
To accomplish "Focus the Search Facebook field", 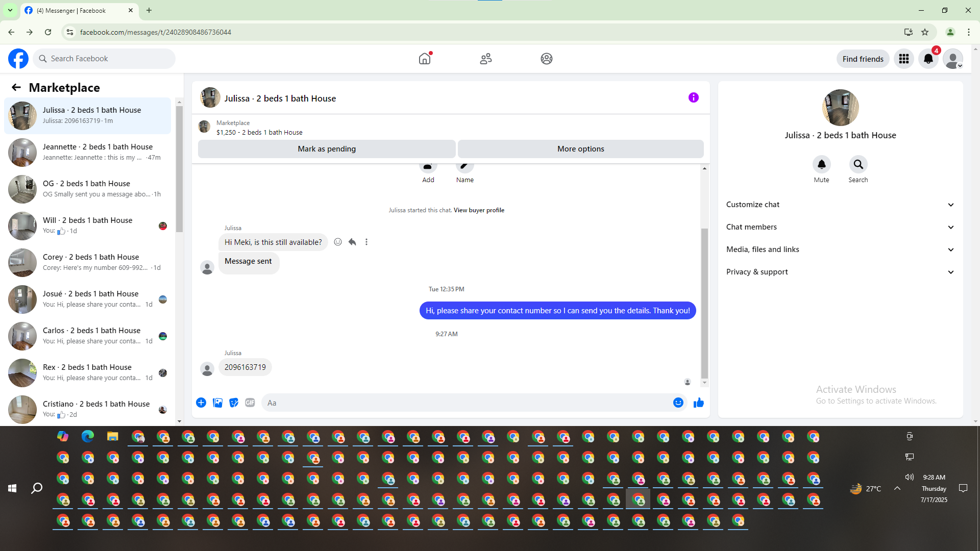I will (104, 59).
